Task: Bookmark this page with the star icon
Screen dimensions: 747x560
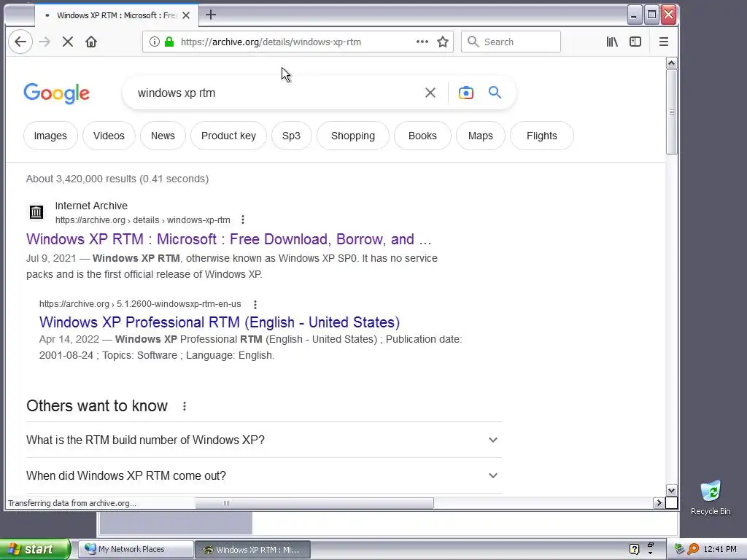Action: tap(443, 42)
